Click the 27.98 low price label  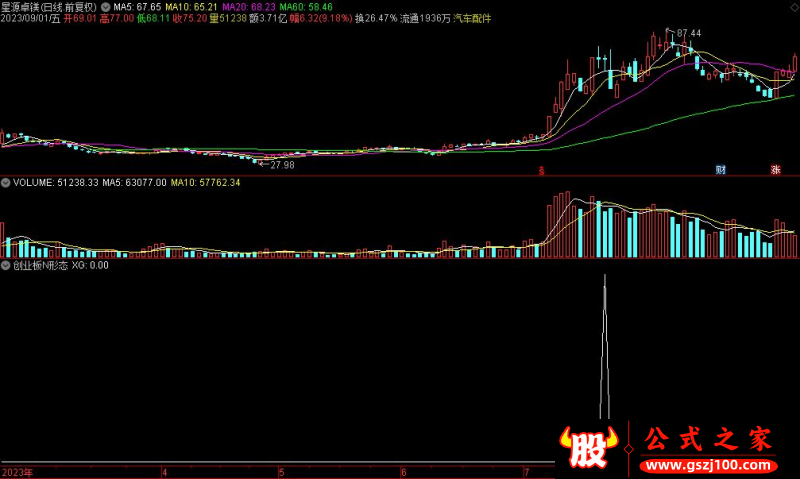282,165
